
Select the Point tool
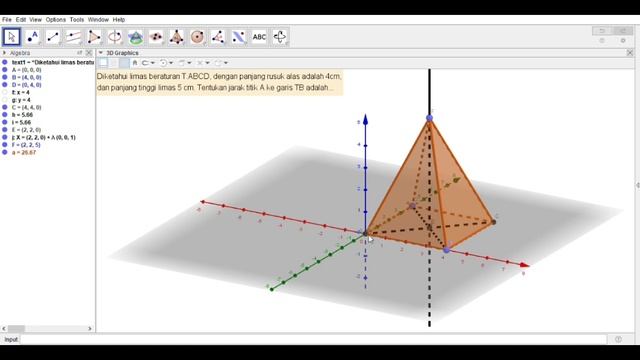tap(33, 37)
